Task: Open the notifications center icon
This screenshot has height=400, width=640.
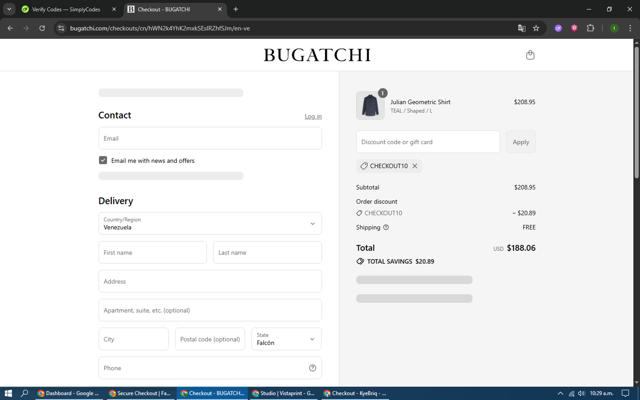Action: tap(625, 393)
